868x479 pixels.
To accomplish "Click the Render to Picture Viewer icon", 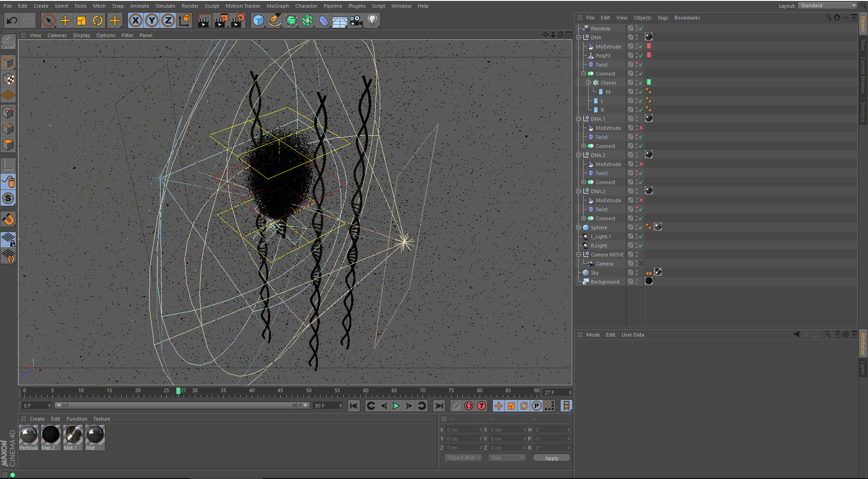I will tap(221, 20).
